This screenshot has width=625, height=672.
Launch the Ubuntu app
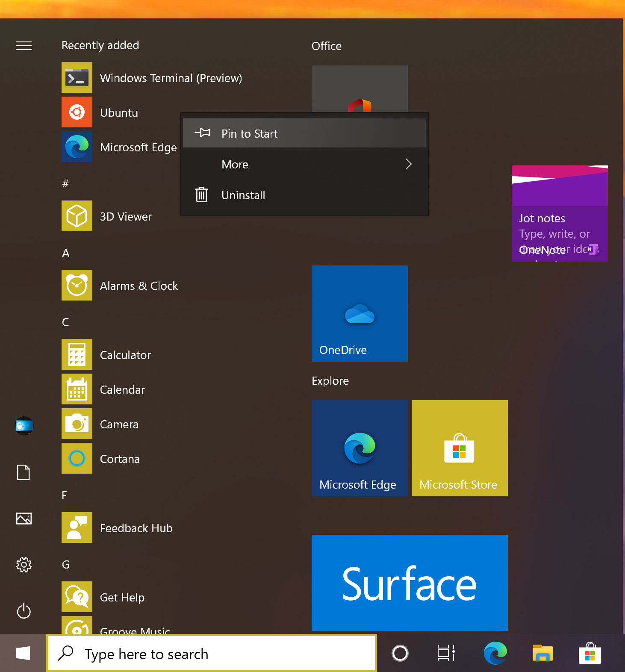tap(119, 112)
